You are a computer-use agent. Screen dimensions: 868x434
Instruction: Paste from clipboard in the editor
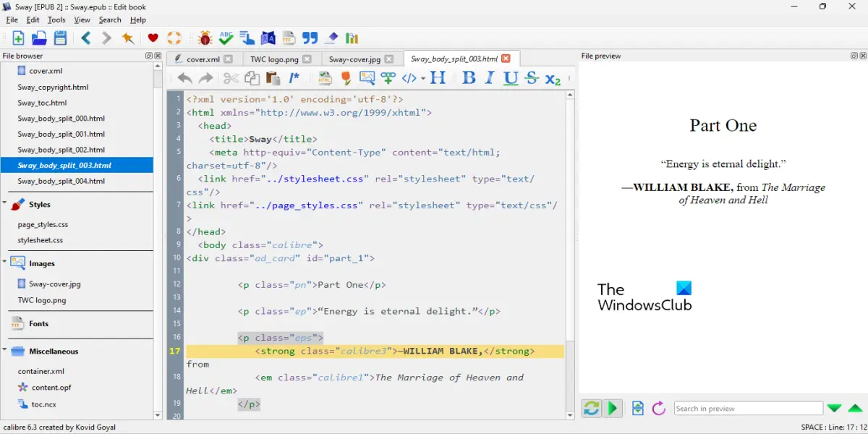(x=273, y=78)
